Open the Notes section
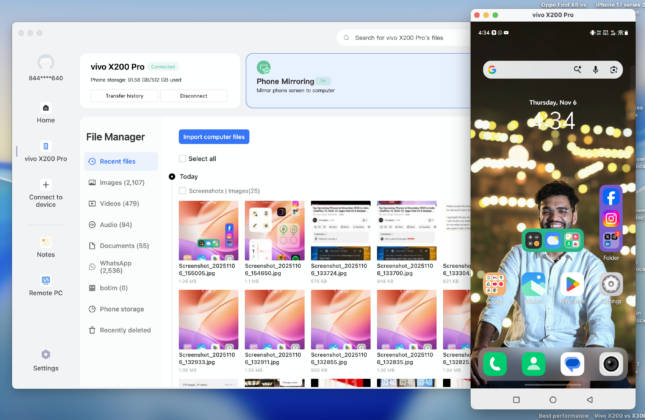Screen dimensions: 645x420 (x=45, y=241)
